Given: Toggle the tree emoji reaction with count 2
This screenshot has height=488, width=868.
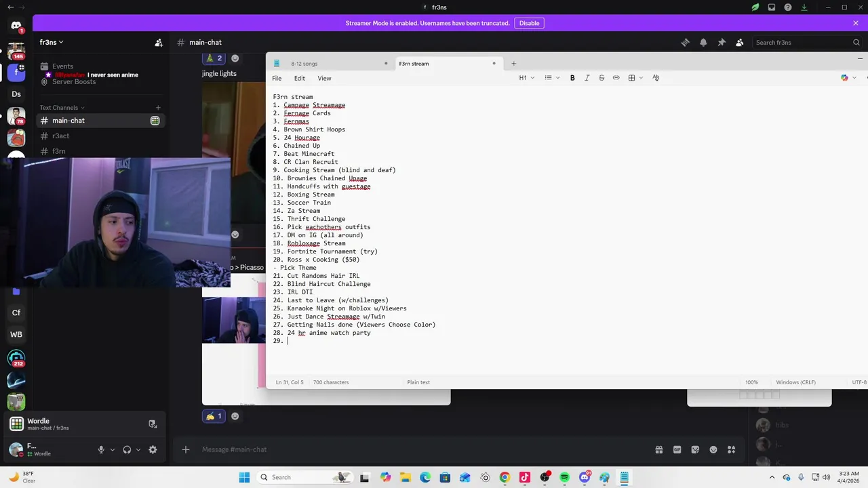Looking at the screenshot, I should tap(214, 58).
